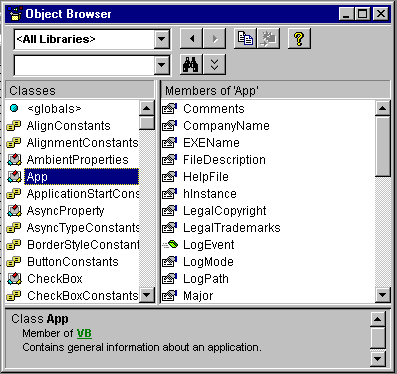
Task: Select the AmbientProperties class
Action: click(x=77, y=160)
